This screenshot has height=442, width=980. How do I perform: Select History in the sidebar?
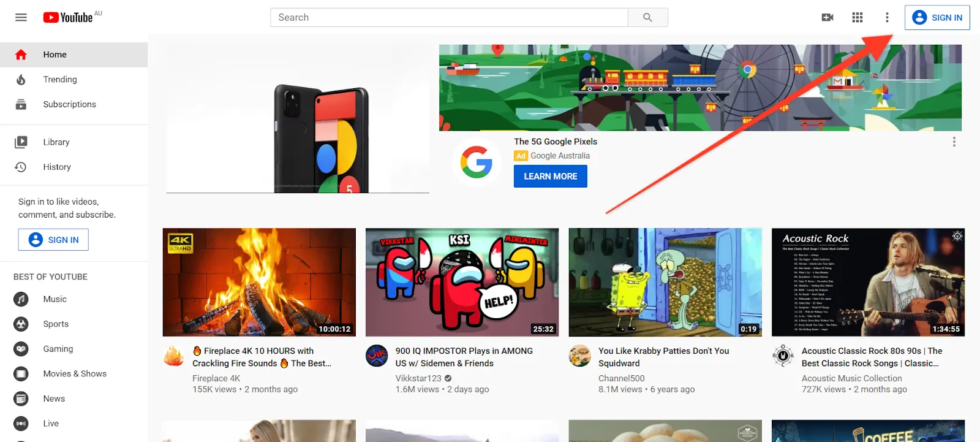pos(73,167)
